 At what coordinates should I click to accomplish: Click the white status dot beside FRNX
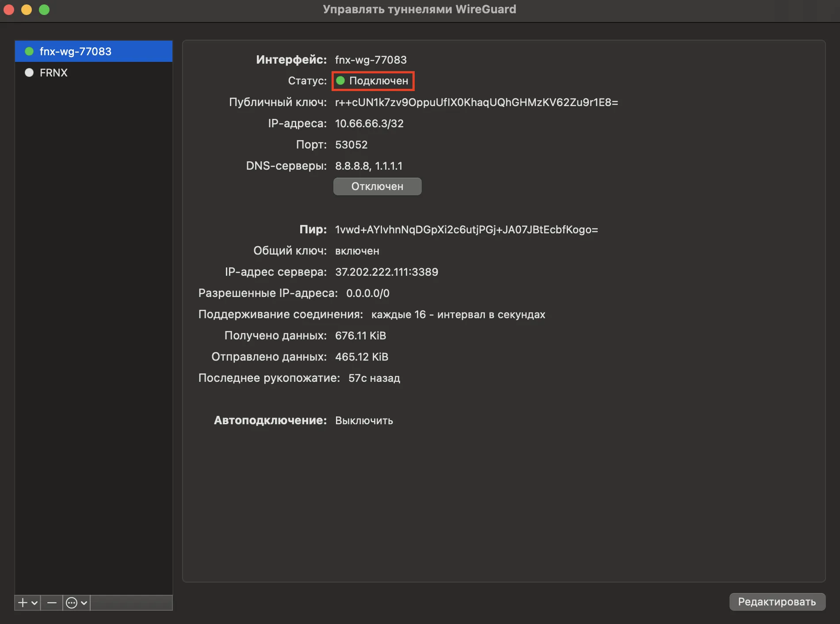tap(29, 72)
